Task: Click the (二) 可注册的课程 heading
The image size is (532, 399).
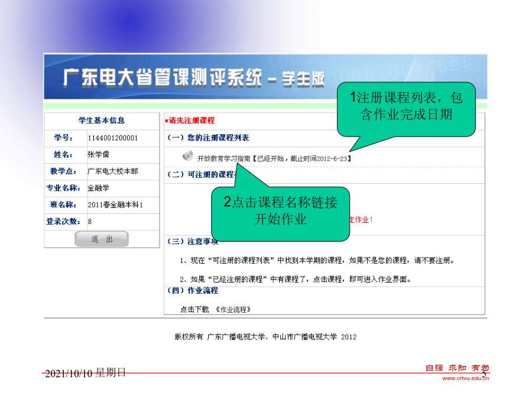Action: (x=202, y=174)
